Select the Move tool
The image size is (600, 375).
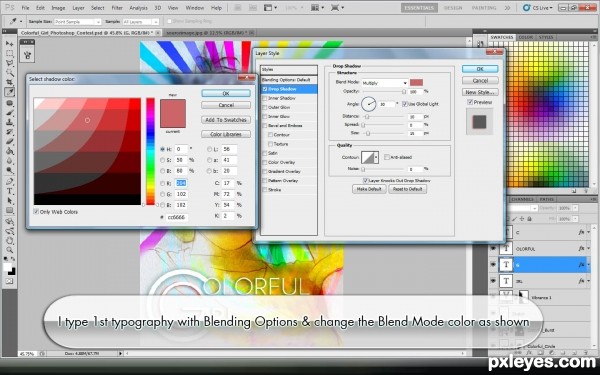point(9,44)
